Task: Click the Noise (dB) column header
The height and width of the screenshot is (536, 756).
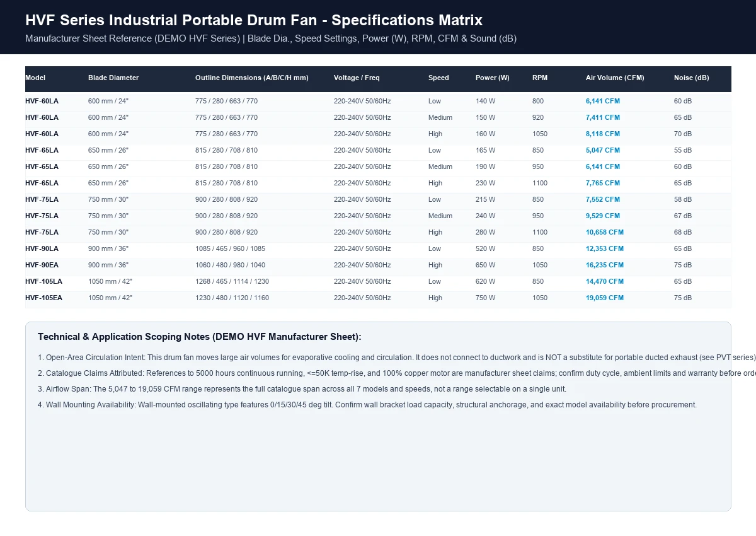Action: pyautogui.click(x=691, y=78)
